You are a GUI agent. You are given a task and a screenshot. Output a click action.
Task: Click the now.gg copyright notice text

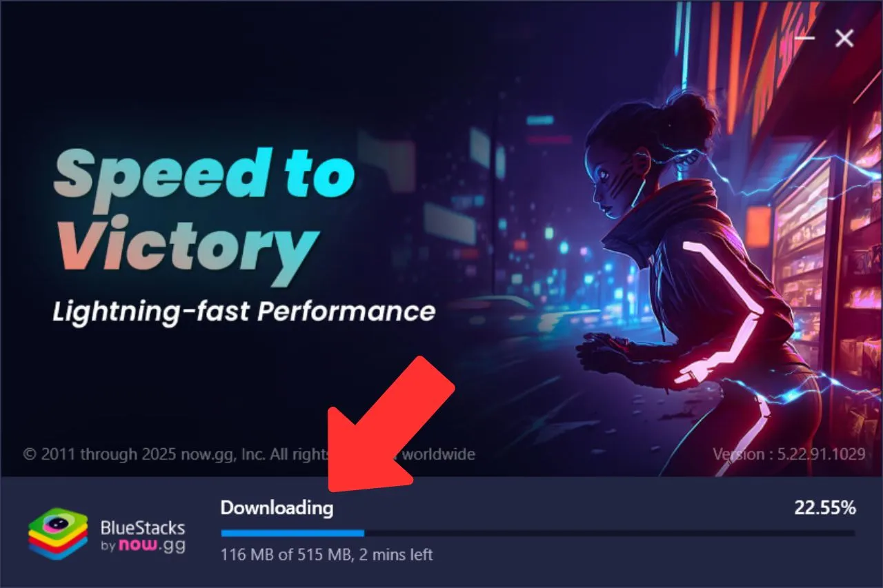(x=249, y=454)
